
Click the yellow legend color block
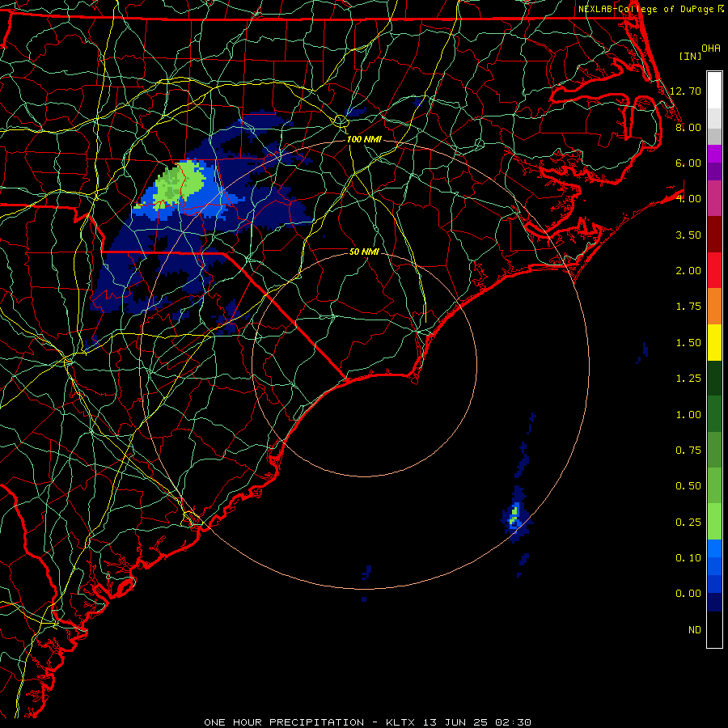click(714, 342)
